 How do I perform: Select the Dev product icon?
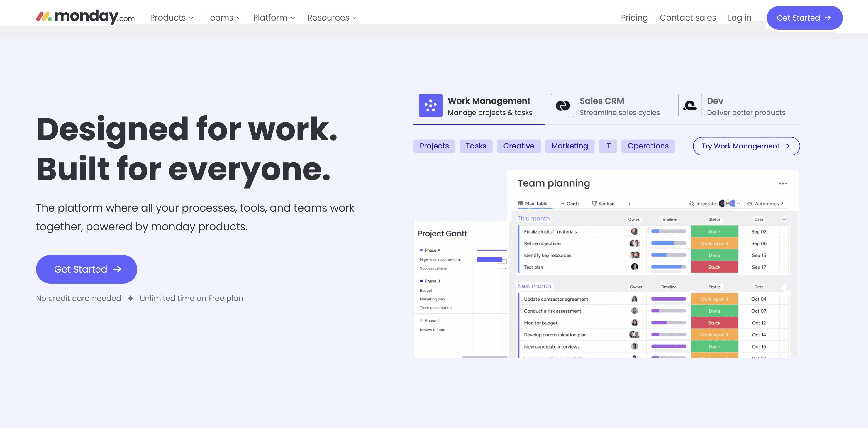pos(689,106)
